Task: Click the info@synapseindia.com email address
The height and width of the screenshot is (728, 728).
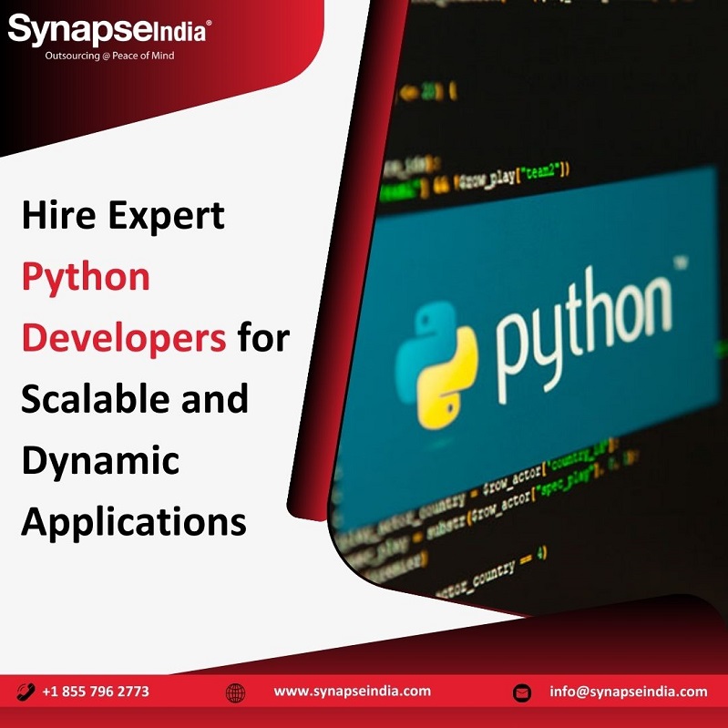Action: coord(628,692)
